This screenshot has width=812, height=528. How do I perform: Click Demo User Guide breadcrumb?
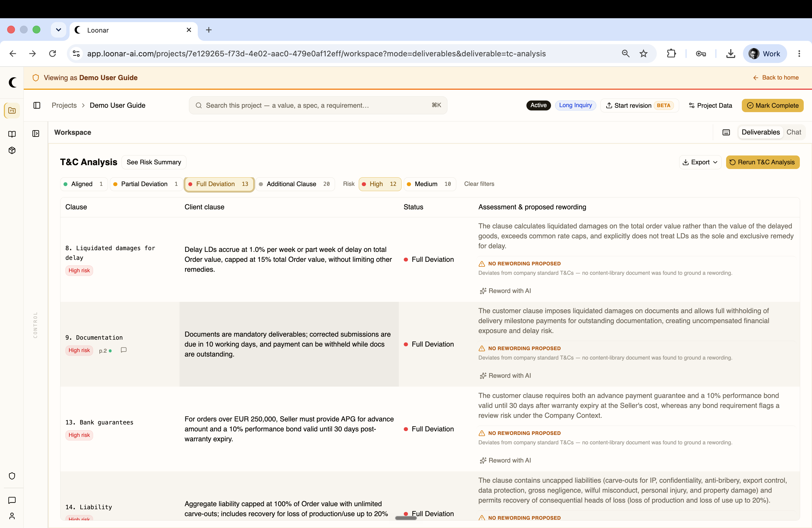(x=117, y=105)
